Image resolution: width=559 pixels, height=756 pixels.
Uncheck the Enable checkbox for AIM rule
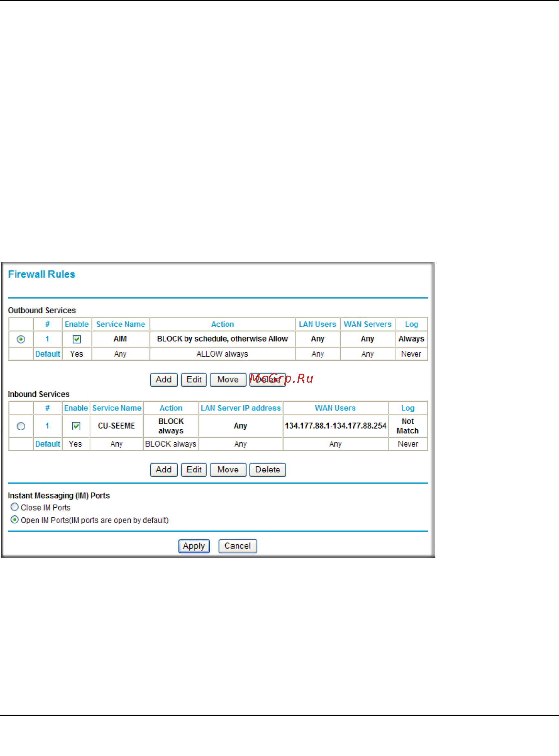(77, 339)
